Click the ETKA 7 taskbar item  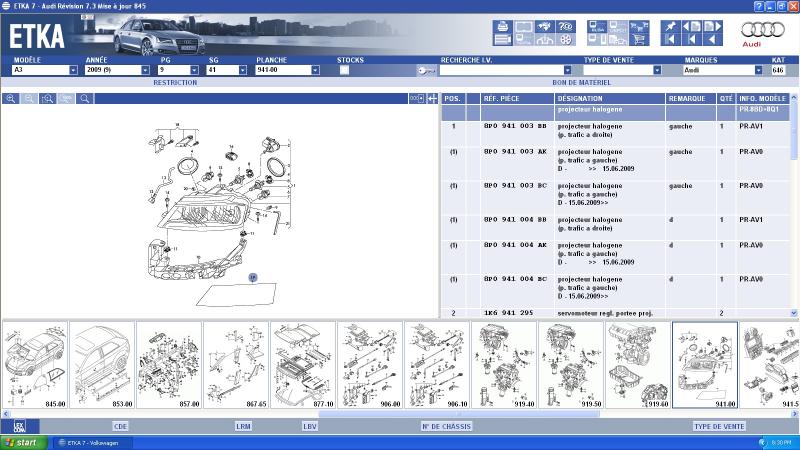92,442
